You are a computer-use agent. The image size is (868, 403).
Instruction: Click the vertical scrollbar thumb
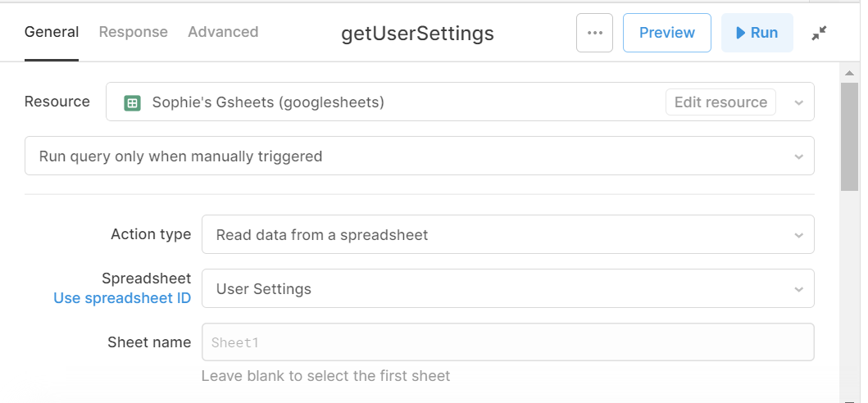pyautogui.click(x=849, y=137)
